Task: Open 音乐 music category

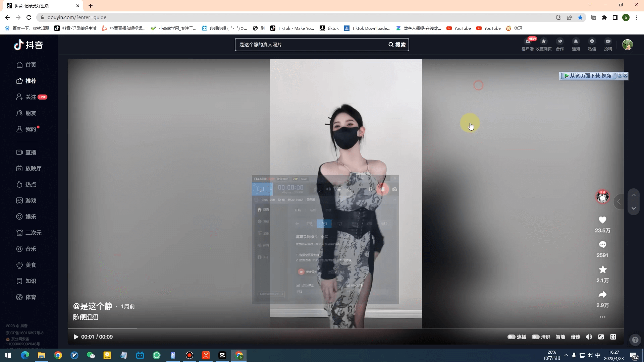Action: tap(26, 249)
